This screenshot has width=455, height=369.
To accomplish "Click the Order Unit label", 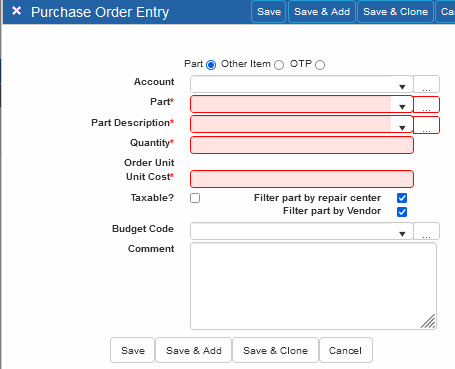I will 149,163.
